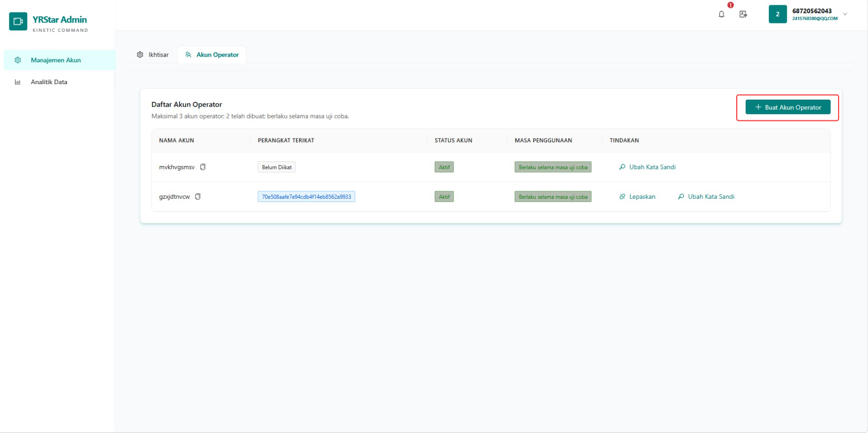Open Analitik Data in the sidebar

[59, 82]
